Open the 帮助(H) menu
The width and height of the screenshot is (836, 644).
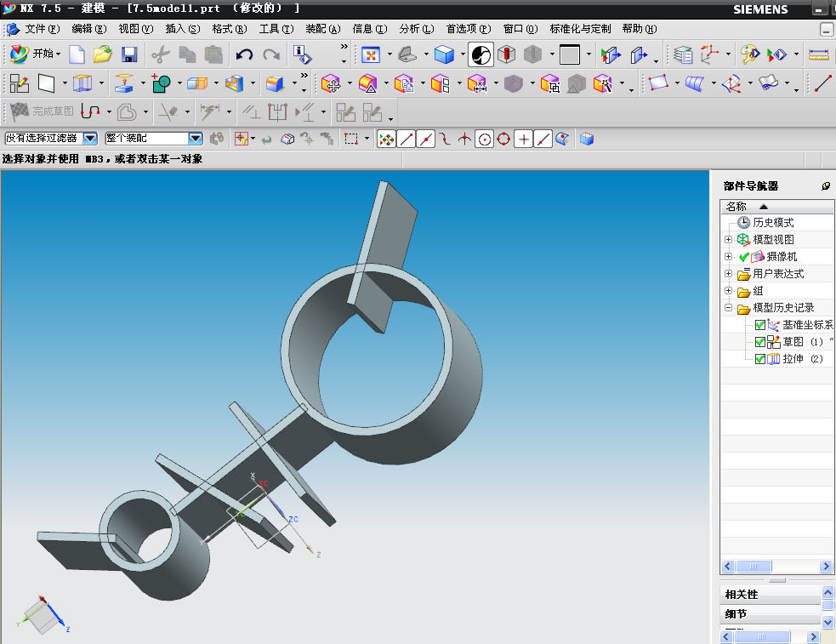pyautogui.click(x=640, y=29)
